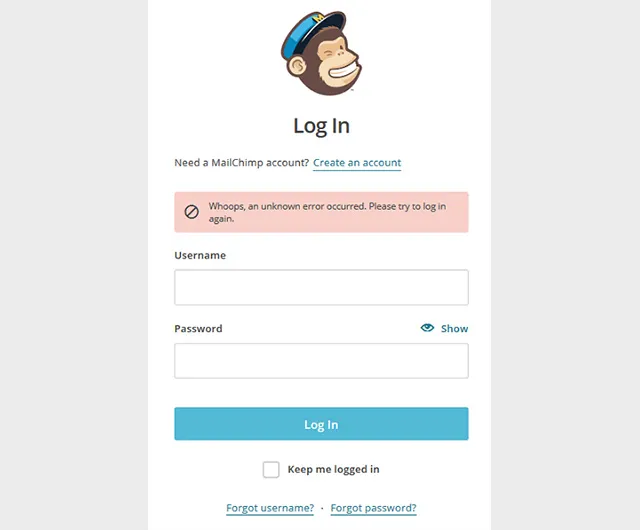The image size is (640, 530).
Task: Click the Username field label
Action: click(200, 255)
